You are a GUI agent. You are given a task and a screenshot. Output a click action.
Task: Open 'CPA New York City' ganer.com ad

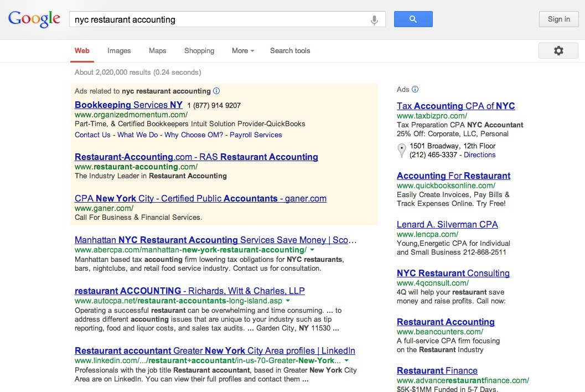click(x=200, y=198)
